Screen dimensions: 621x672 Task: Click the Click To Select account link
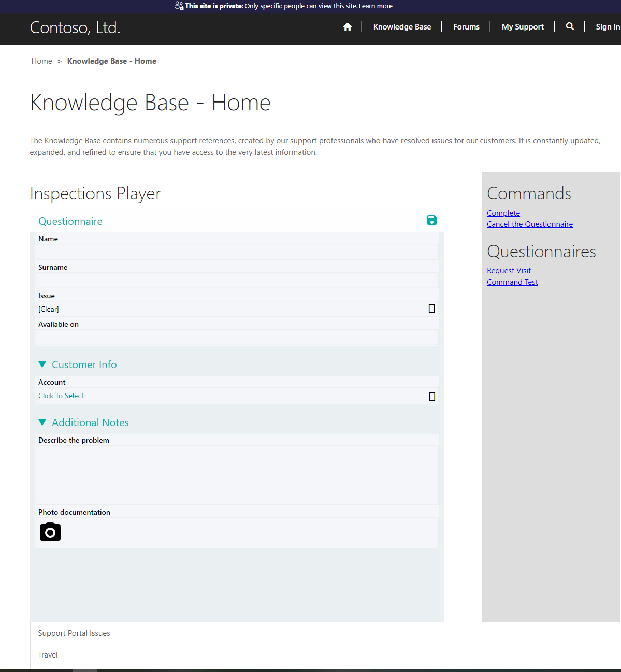coord(61,396)
